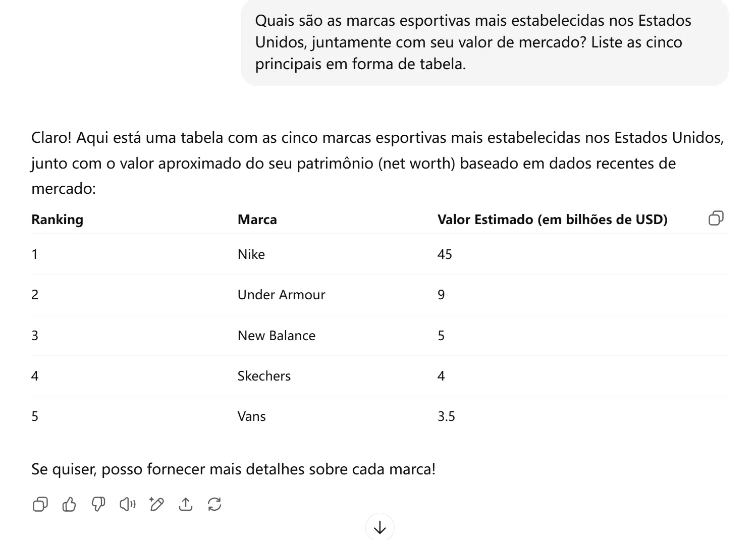The image size is (756, 540).
Task: Select the Skechers row brand name
Action: tap(264, 376)
